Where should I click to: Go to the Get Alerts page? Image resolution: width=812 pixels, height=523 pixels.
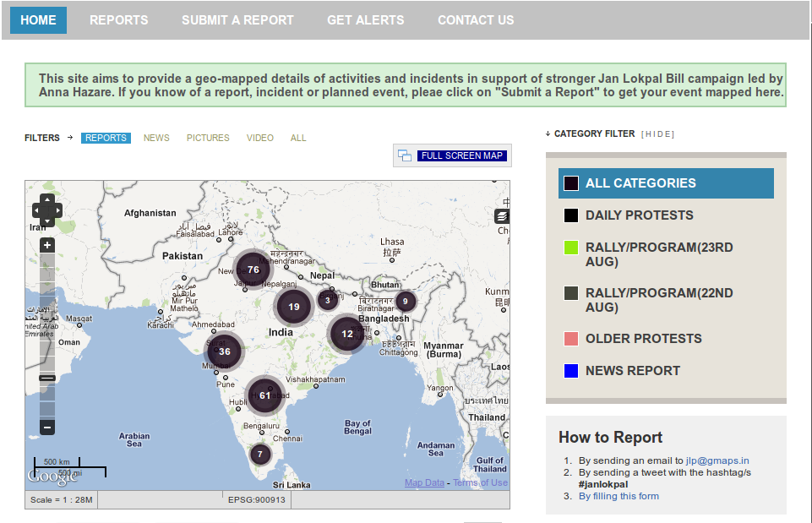[x=366, y=20]
